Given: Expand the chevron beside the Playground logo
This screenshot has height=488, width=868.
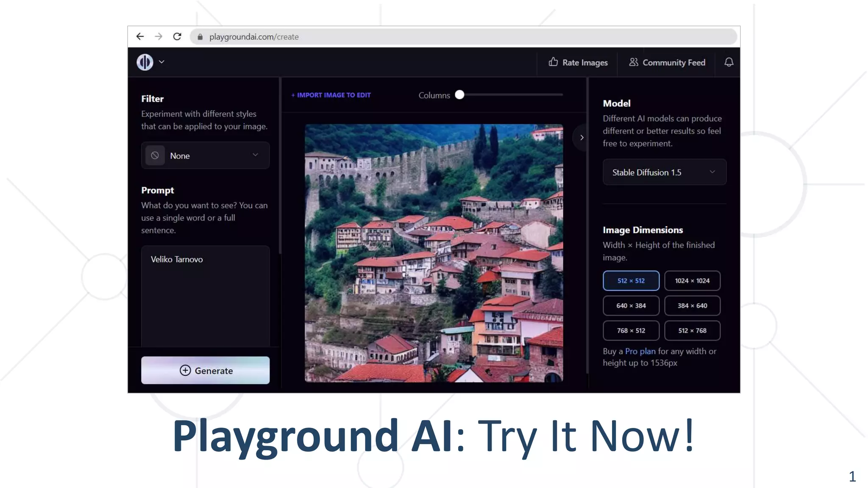Looking at the screenshot, I should pyautogui.click(x=161, y=62).
